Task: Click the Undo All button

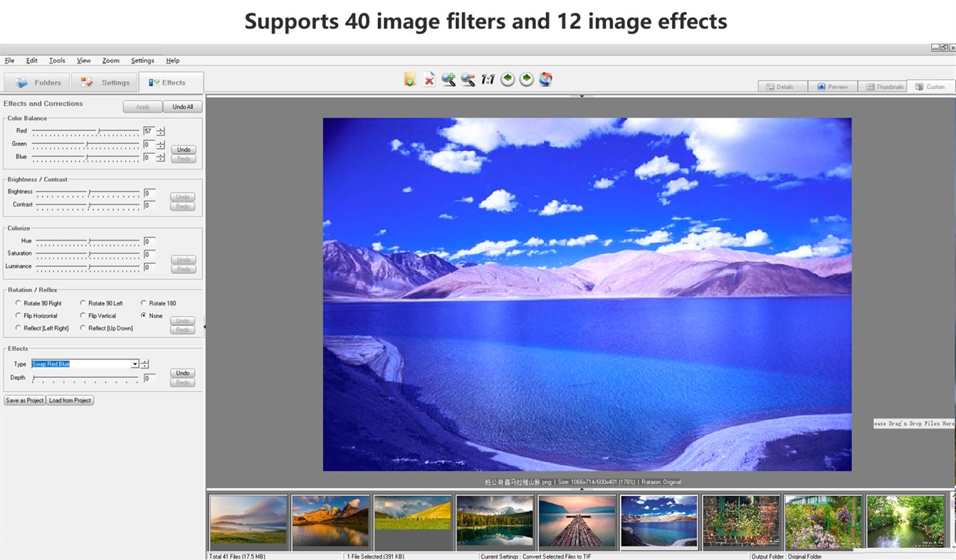Action: (x=182, y=106)
